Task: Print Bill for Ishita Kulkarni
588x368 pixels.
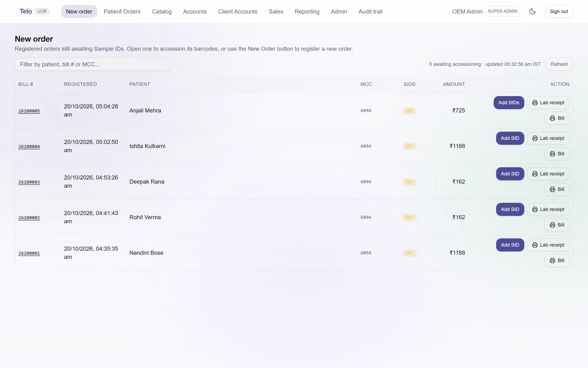Action: click(557, 154)
